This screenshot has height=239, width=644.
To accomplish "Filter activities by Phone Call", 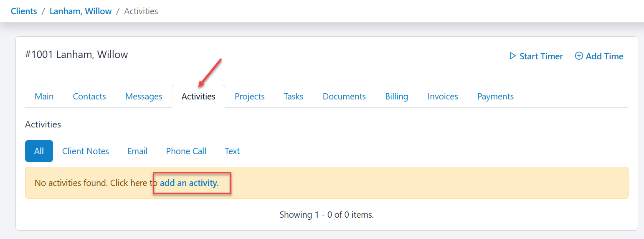I will 186,151.
